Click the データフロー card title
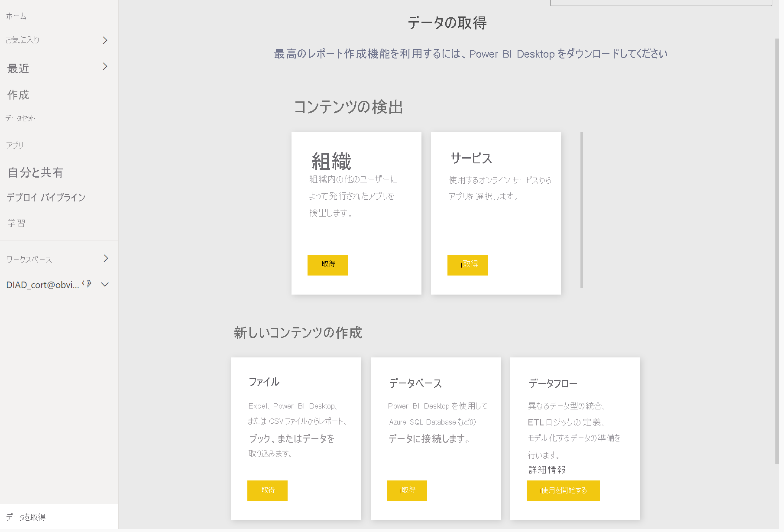Image resolution: width=784 pixels, height=532 pixels. tap(553, 383)
